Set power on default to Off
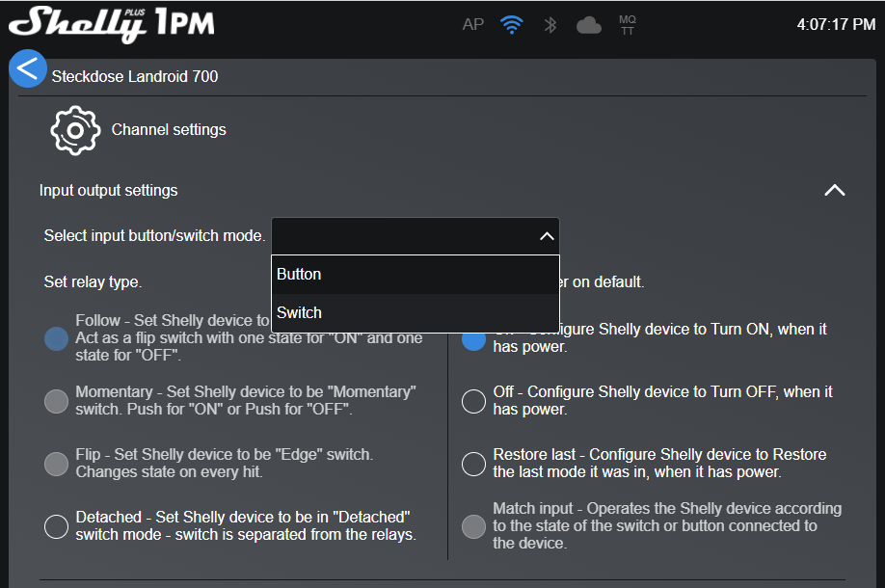This screenshot has width=885, height=588. tap(473, 401)
